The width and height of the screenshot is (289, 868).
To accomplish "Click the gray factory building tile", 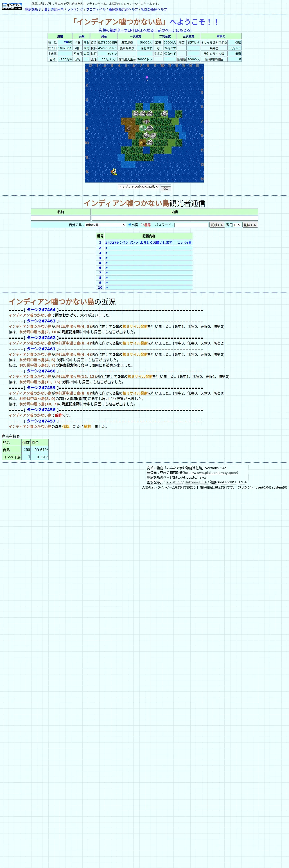I will point(154,135).
